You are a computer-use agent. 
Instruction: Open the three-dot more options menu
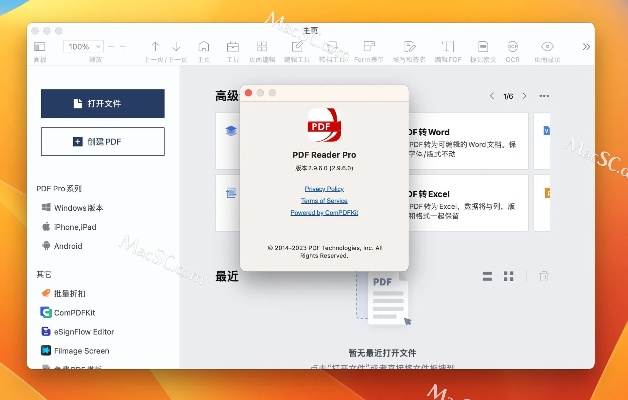[544, 96]
